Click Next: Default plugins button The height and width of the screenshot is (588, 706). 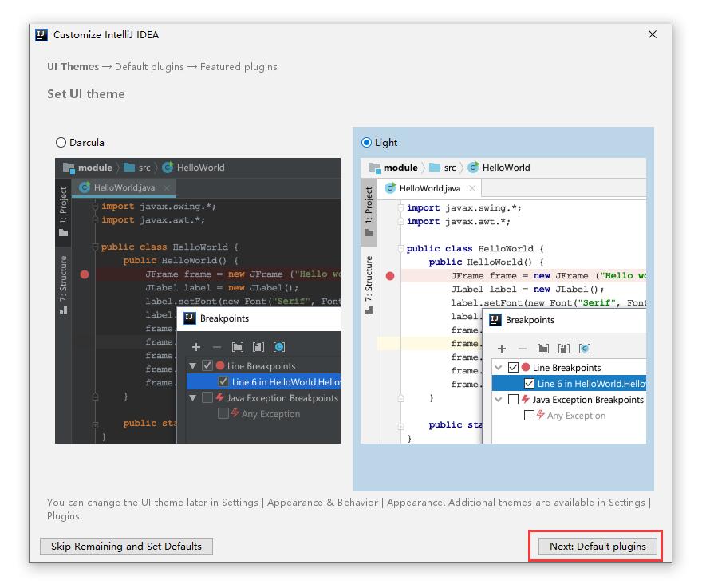coord(598,547)
